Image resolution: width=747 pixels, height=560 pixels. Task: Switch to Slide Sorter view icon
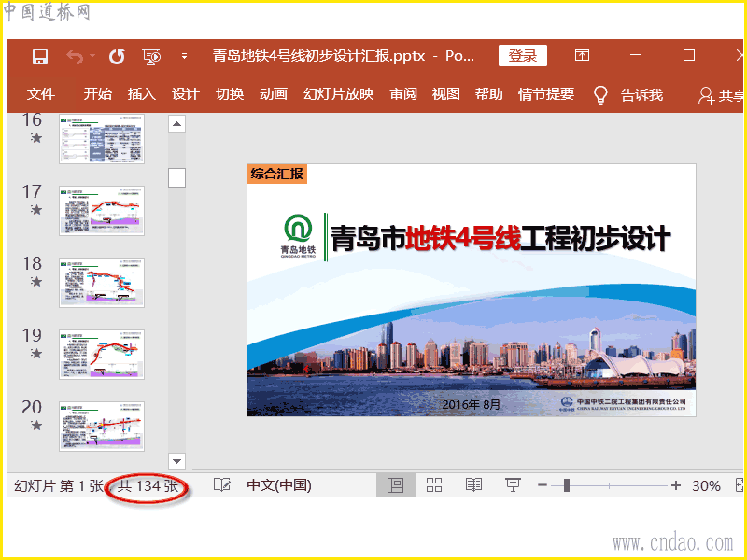pyautogui.click(x=434, y=485)
